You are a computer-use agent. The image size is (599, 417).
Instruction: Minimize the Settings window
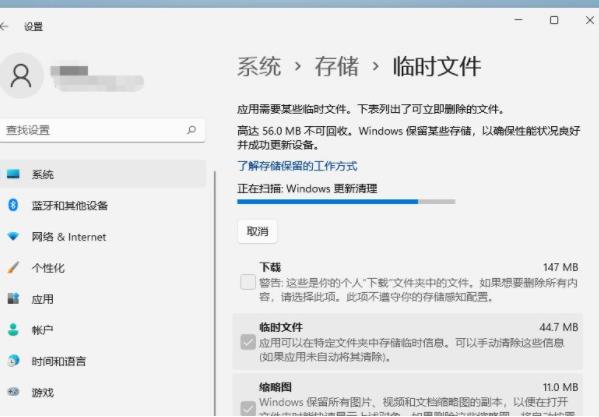(519, 20)
